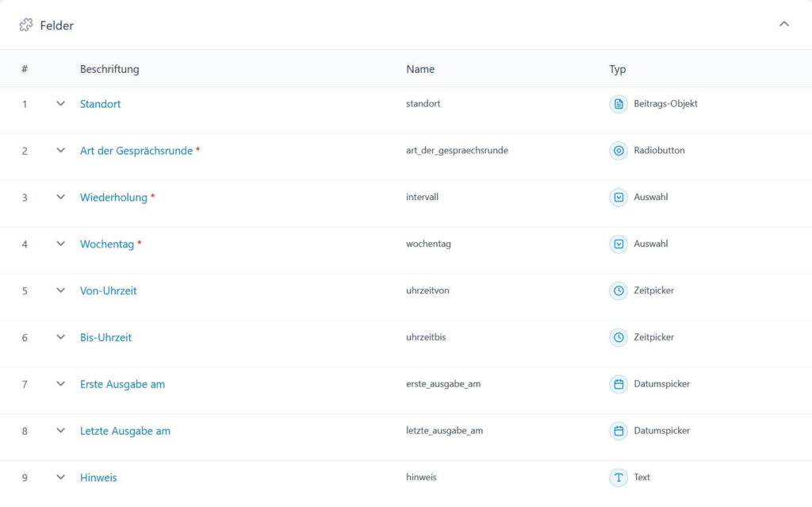Click the Felder puzzle piece icon
Screen dimensions: 812x507
[x=26, y=25]
